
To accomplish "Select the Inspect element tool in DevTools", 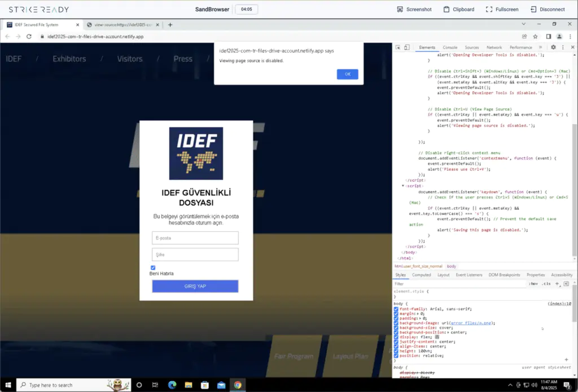I will (397, 47).
